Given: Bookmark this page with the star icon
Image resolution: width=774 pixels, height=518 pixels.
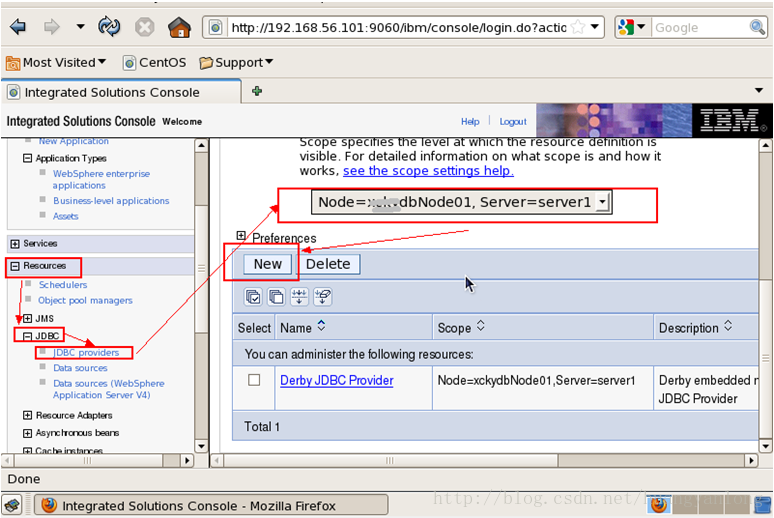Looking at the screenshot, I should (x=578, y=27).
